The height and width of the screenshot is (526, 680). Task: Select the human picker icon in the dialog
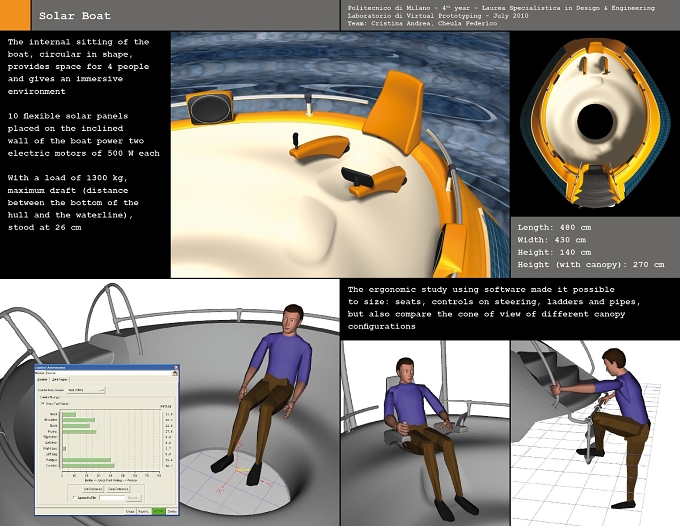(175, 373)
